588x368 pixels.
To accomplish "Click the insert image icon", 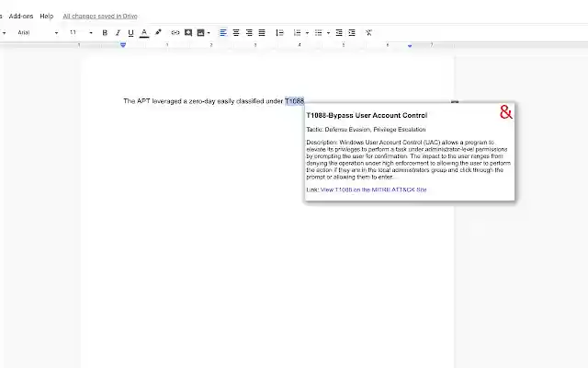I will click(201, 33).
